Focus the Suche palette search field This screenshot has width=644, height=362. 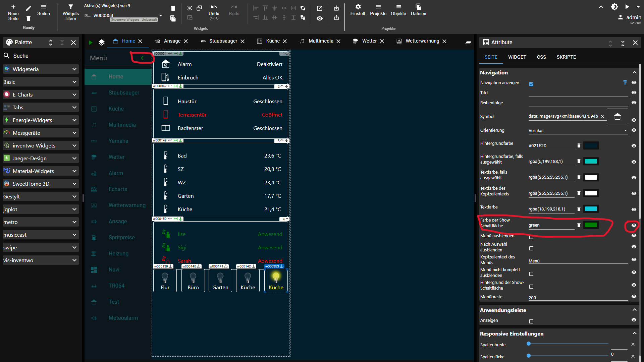[41, 56]
